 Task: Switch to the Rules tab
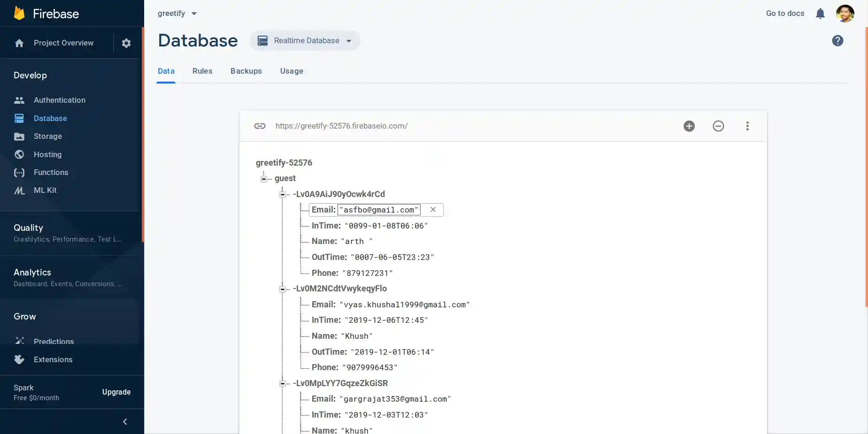click(x=202, y=71)
